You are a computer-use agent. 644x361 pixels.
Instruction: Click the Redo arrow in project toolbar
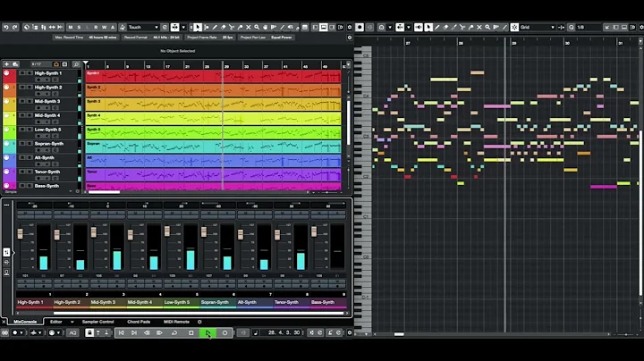[x=15, y=27]
